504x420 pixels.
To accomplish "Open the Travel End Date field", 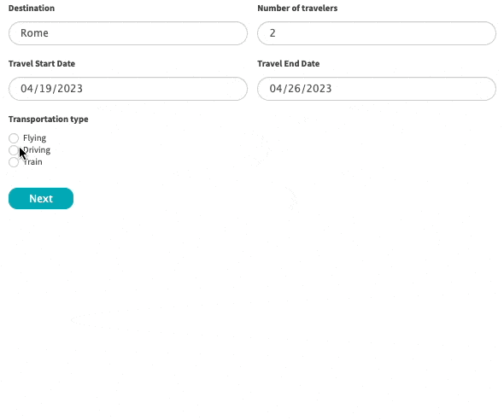I will [377, 89].
